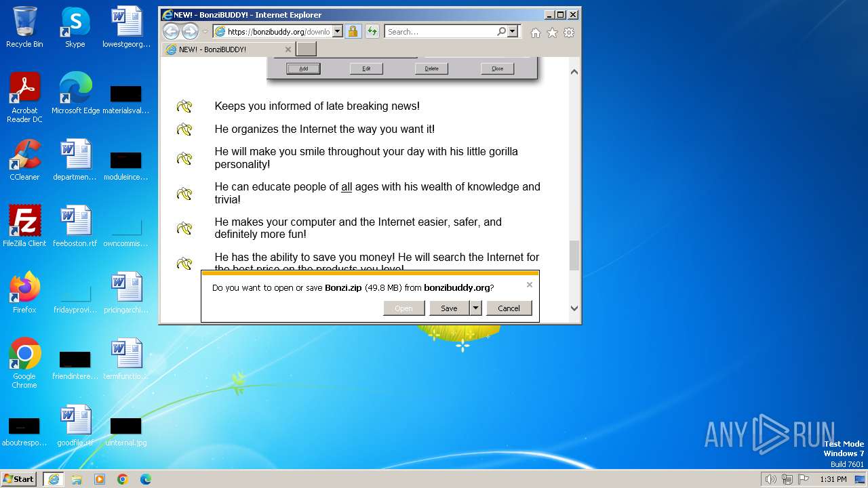This screenshot has width=868, height=488.
Task: Open the IE Home page icon
Action: [536, 32]
